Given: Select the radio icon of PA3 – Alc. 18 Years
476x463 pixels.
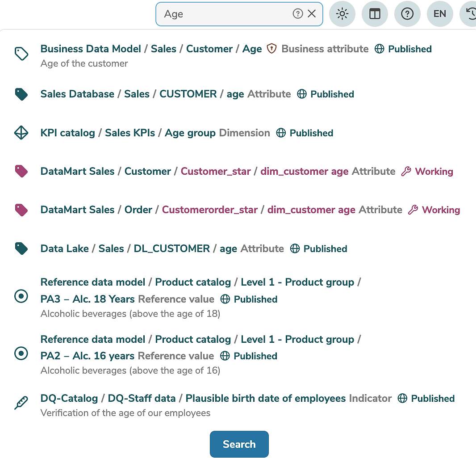Looking at the screenshot, I should click(21, 296).
